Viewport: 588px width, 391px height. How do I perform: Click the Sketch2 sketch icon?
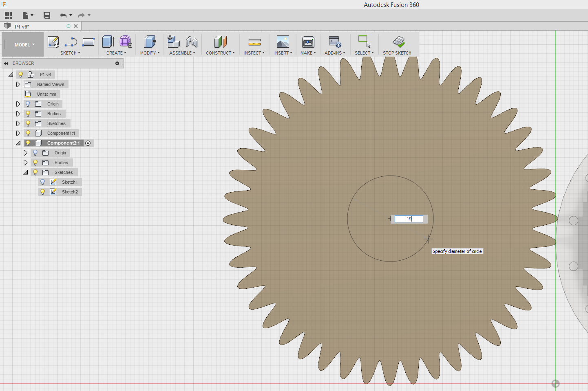point(53,192)
